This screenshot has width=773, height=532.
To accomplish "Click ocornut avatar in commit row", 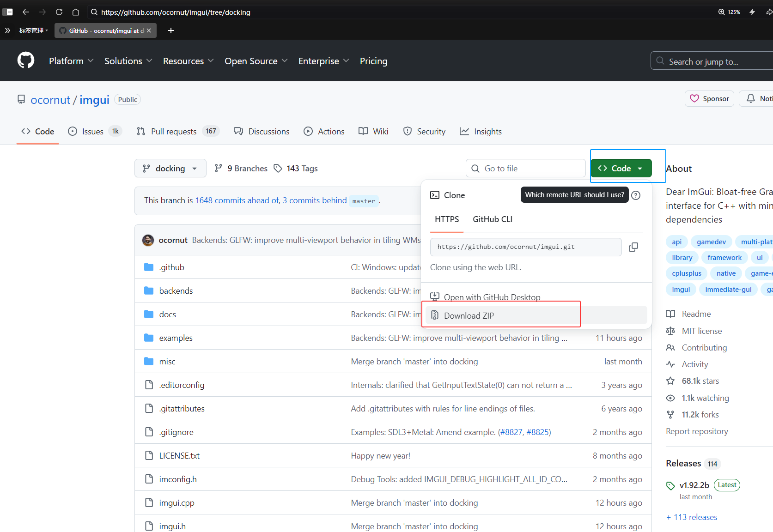I will 148,240.
